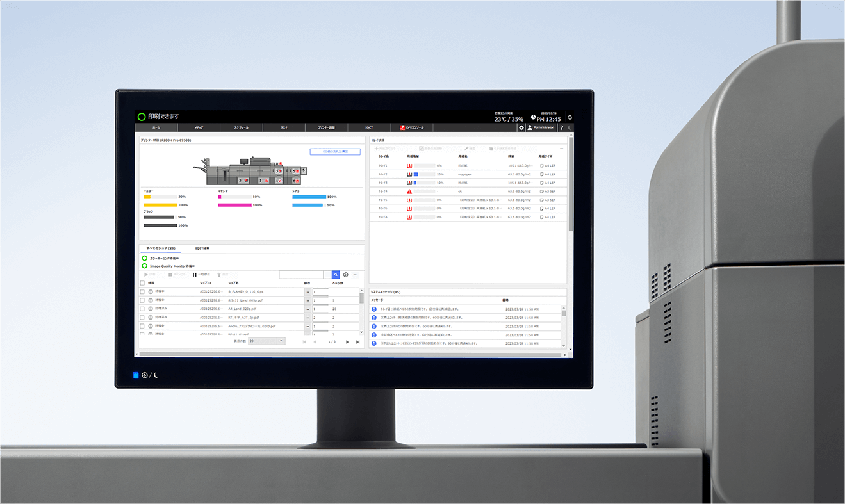Select checkbox for 8.5x11_Land_005p.pdf job

pos(142,300)
